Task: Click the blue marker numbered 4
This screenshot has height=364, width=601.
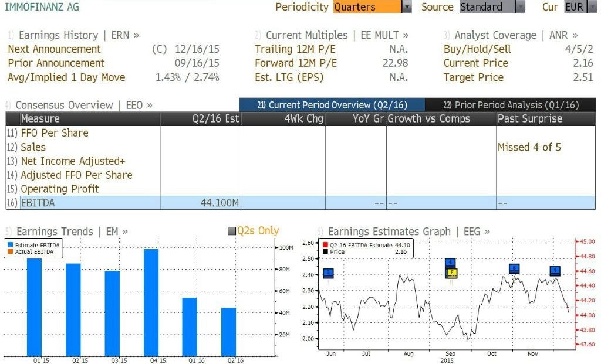Action: (x=450, y=263)
